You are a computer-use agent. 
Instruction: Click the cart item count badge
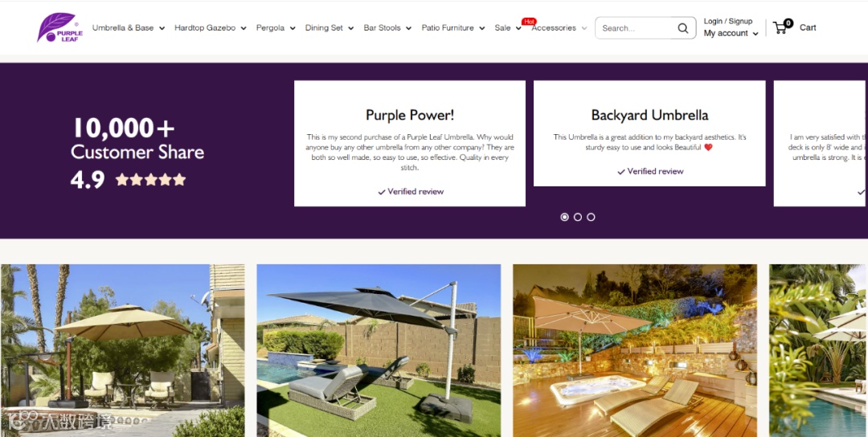point(788,22)
